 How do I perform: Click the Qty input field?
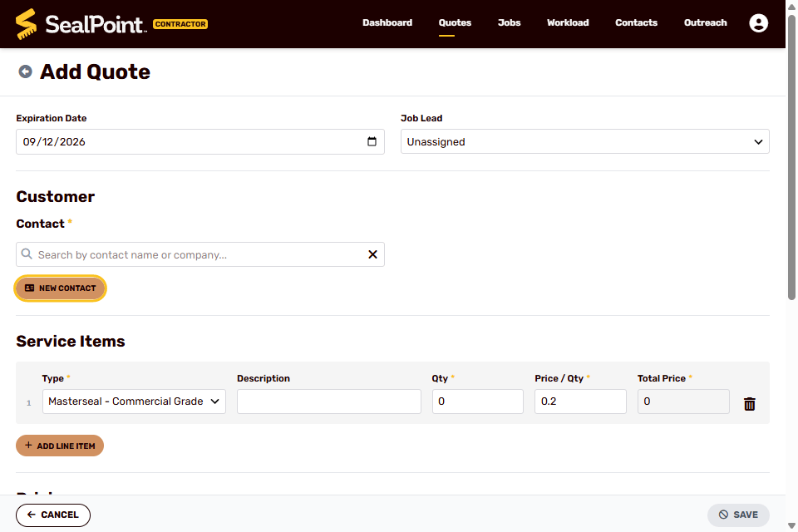[x=477, y=401]
